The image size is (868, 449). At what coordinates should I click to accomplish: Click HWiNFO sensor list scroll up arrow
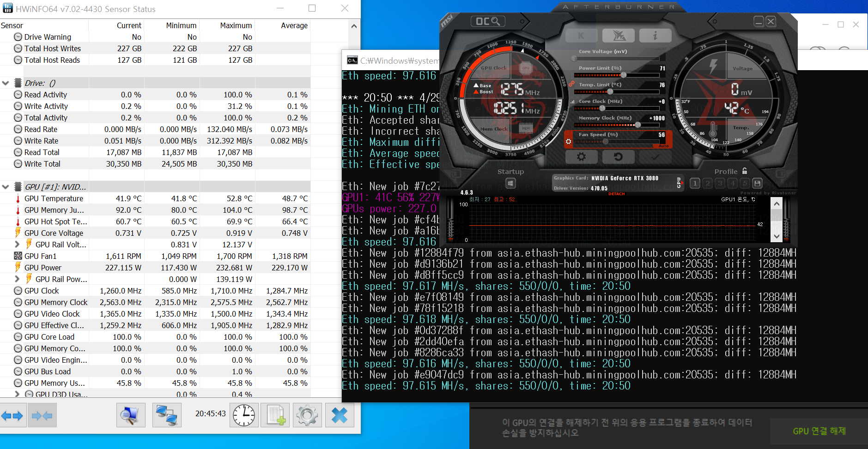354,26
